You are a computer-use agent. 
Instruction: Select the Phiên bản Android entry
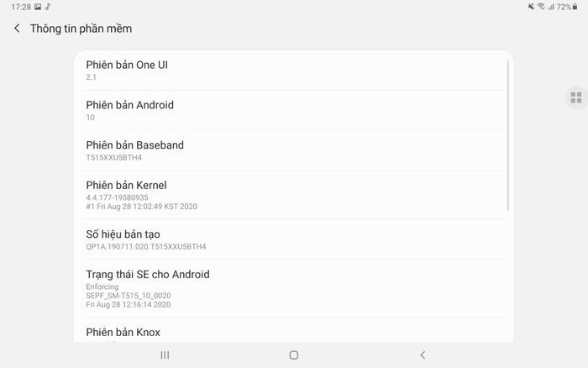[x=294, y=110]
